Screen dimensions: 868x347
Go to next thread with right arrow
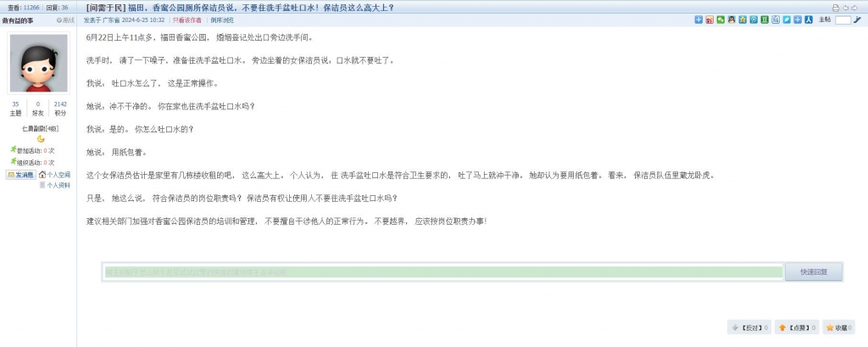tap(854, 8)
